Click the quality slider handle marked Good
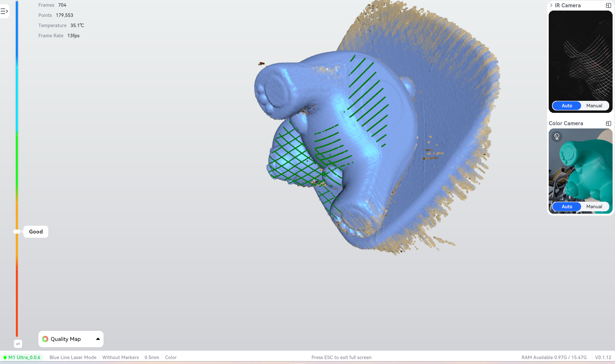This screenshot has height=364, width=615. (x=17, y=231)
